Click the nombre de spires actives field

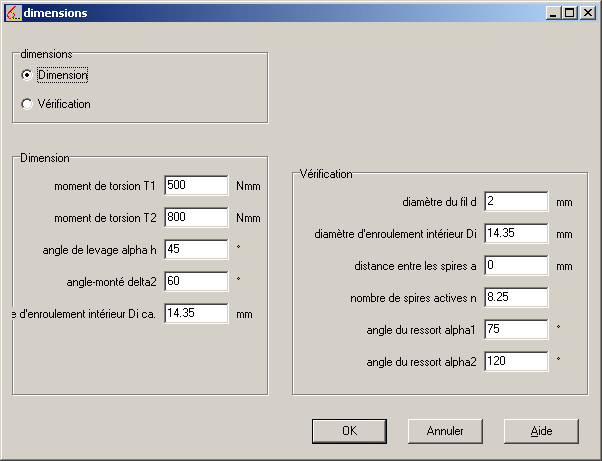click(x=515, y=297)
